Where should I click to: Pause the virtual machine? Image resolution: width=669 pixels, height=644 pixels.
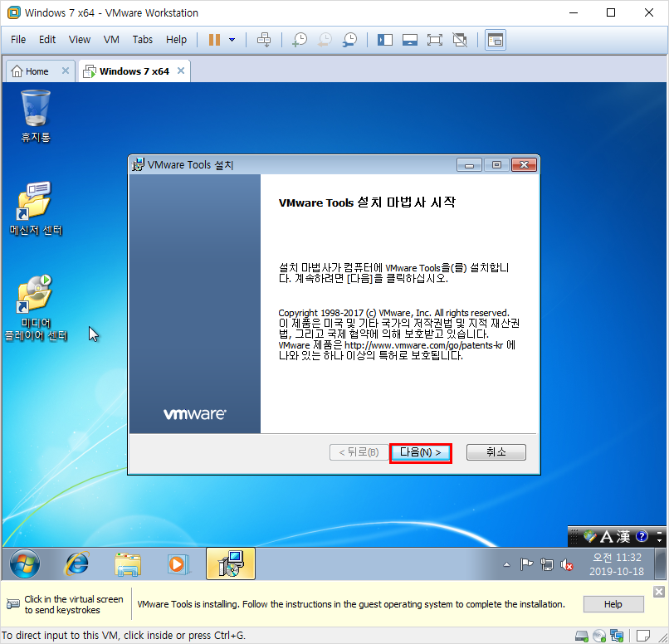[x=214, y=40]
